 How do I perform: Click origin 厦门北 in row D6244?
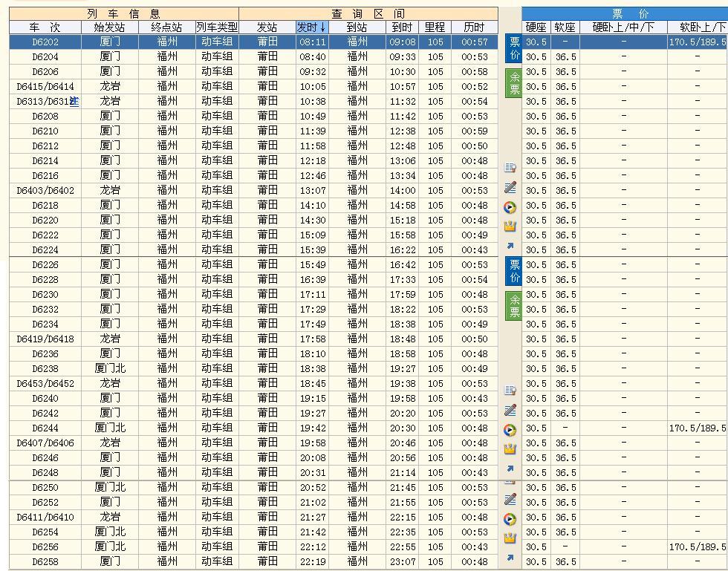(x=110, y=428)
